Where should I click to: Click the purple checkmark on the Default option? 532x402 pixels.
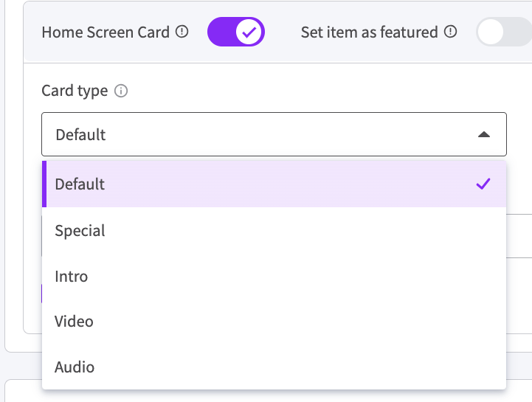[x=483, y=184]
